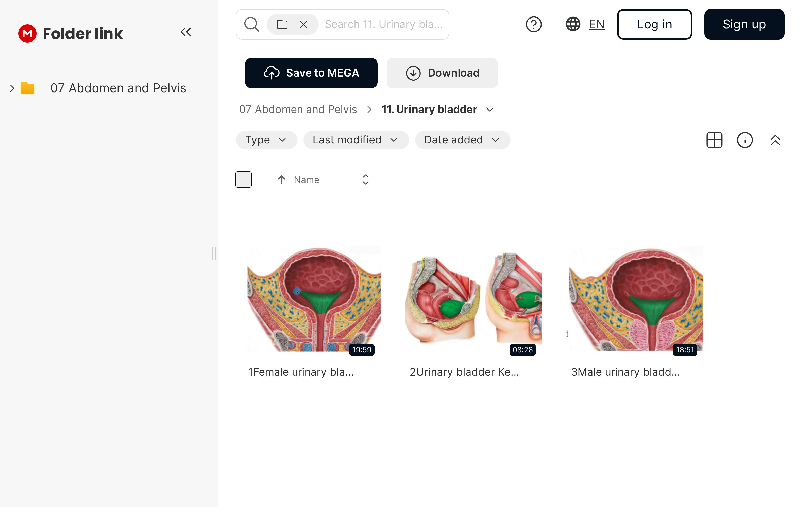The width and height of the screenshot is (812, 507).
Task: Expand the 07 Abdomen and Pelvis tree
Action: 12,88
